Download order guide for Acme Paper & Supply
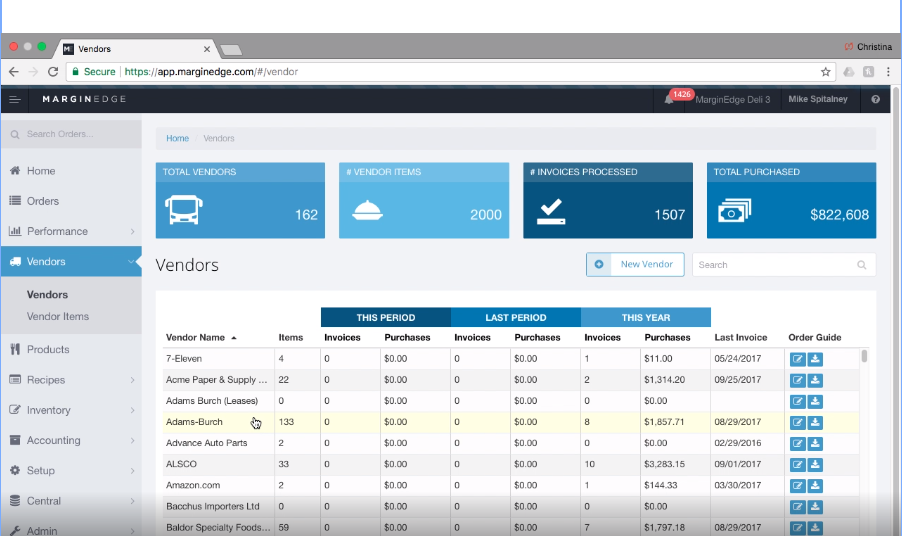This screenshot has height=536, width=904. [815, 380]
